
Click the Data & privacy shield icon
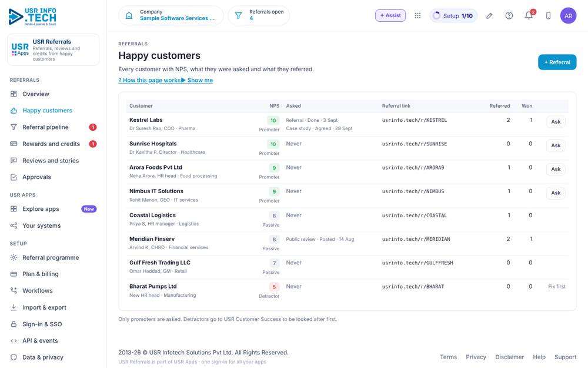coord(14,357)
